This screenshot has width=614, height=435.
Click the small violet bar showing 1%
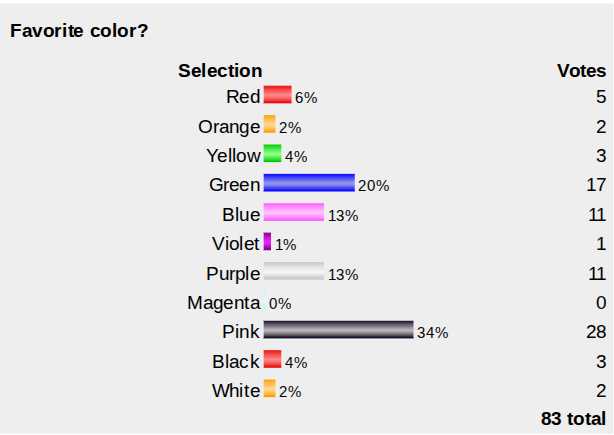tap(267, 242)
